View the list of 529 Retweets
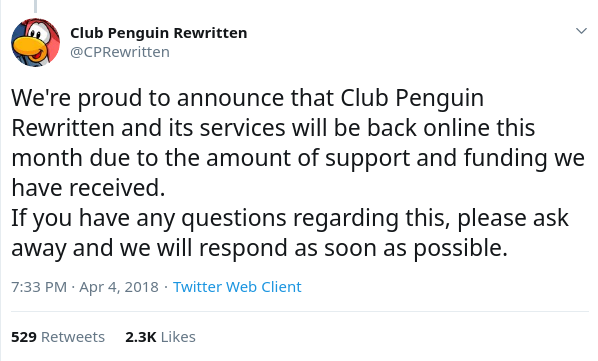The image size is (598, 361). point(58,337)
